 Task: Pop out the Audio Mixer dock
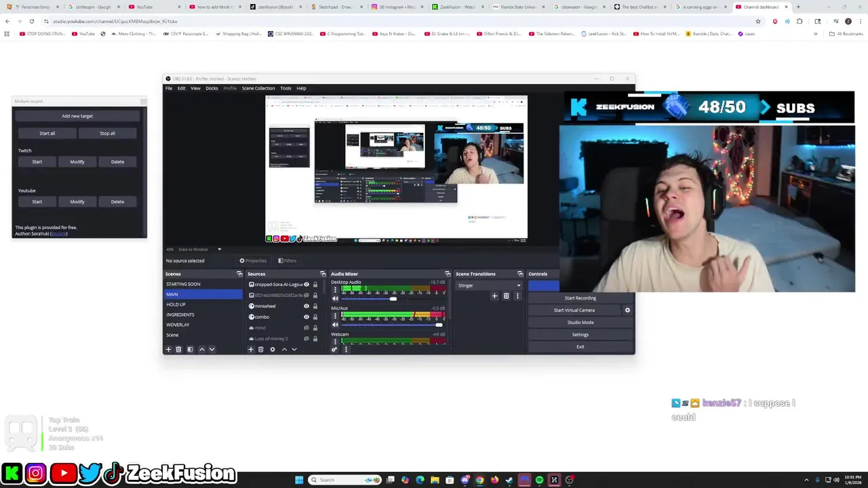448,274
